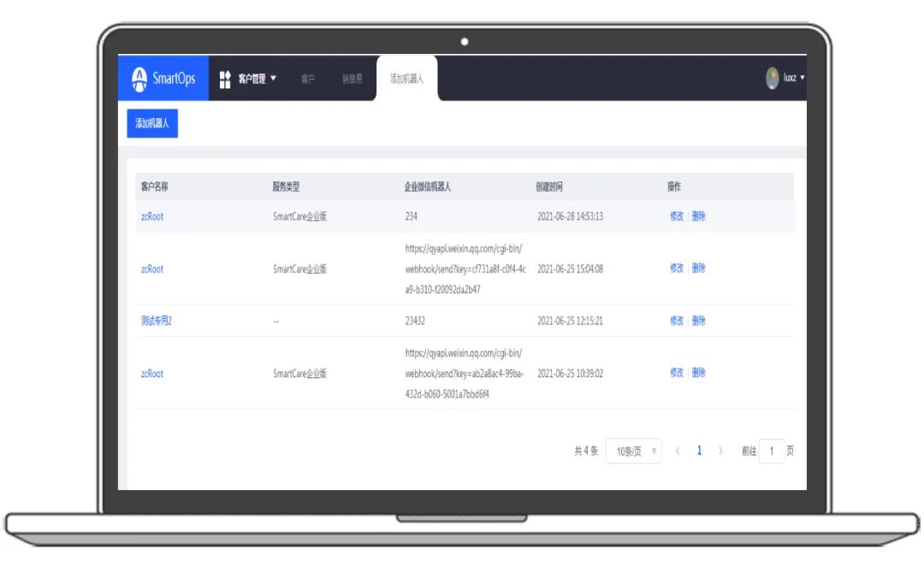Click the SmartOps logo icon
The height and width of the screenshot is (568, 924).
click(139, 79)
